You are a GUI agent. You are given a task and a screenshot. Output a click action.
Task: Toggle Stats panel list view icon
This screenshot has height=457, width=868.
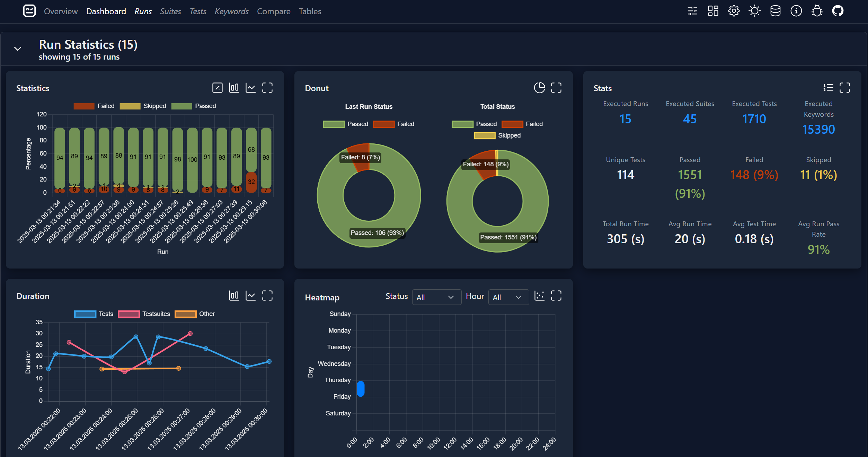828,88
